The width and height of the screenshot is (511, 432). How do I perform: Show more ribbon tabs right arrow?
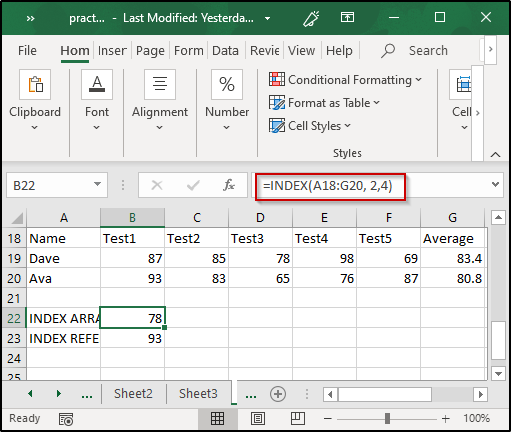[490, 49]
